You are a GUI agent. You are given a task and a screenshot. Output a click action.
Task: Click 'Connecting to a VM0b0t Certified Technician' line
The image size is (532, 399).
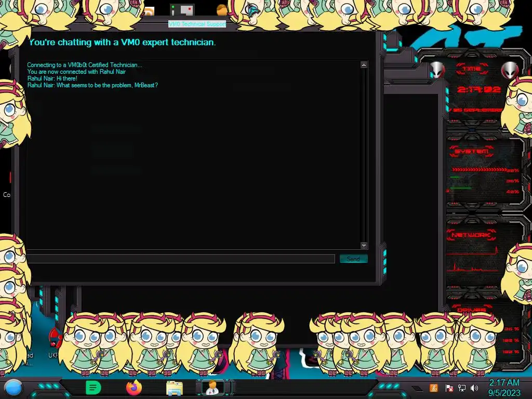point(85,65)
